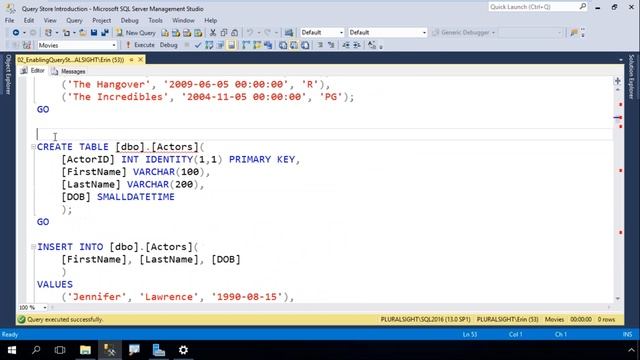Open the taskbar Settings gear
This screenshot has width=640, height=360.
[183, 350]
